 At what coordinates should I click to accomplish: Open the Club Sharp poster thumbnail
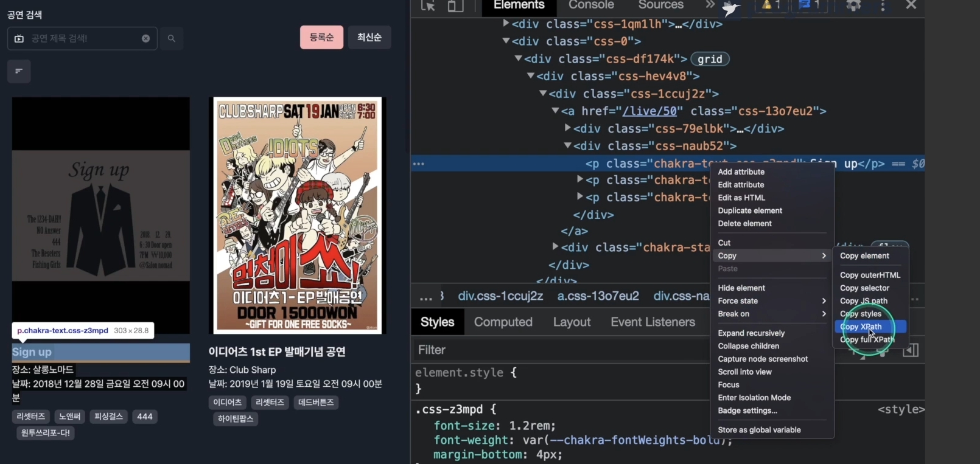click(x=298, y=215)
